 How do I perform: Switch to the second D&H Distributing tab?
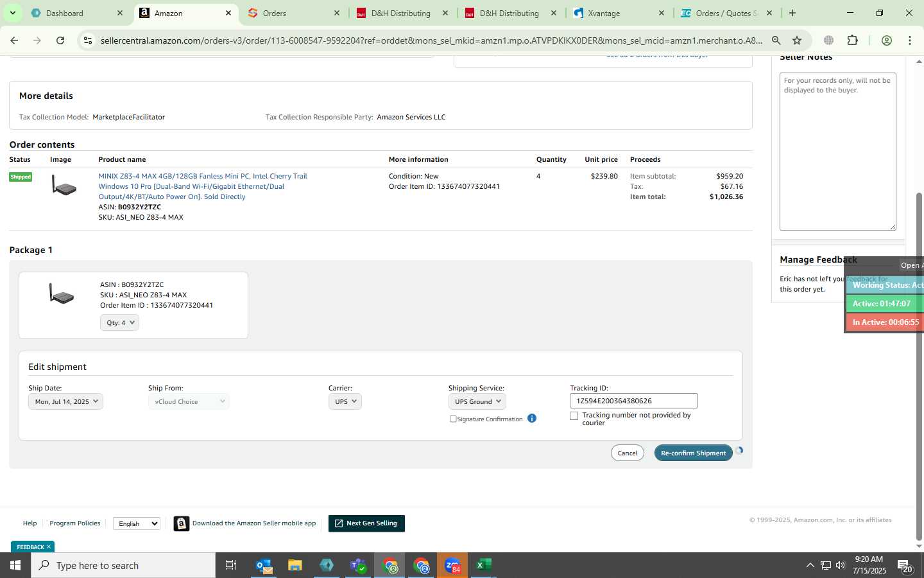pyautogui.click(x=511, y=13)
